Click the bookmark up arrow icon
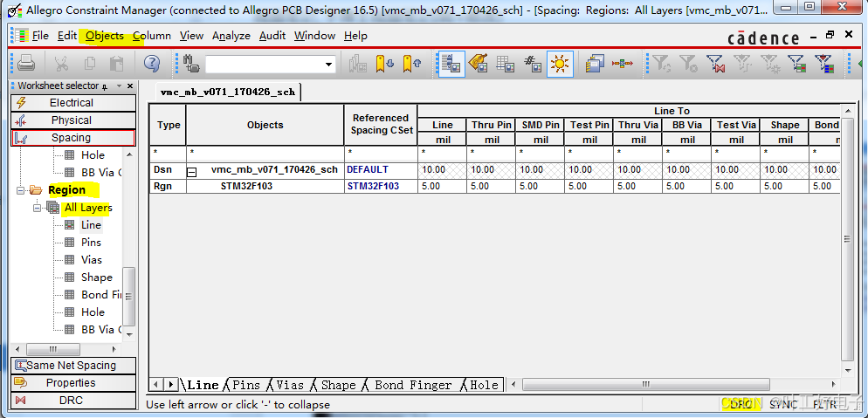 [x=412, y=64]
